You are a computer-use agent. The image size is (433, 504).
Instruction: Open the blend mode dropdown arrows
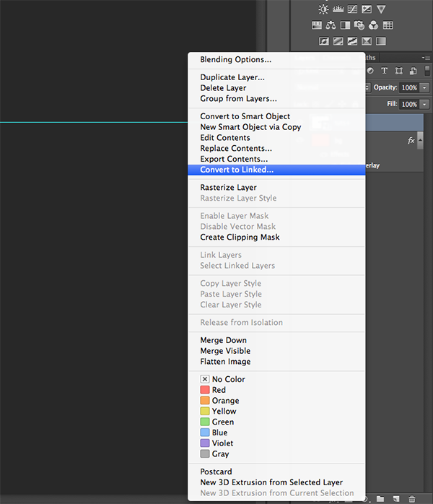[x=367, y=87]
